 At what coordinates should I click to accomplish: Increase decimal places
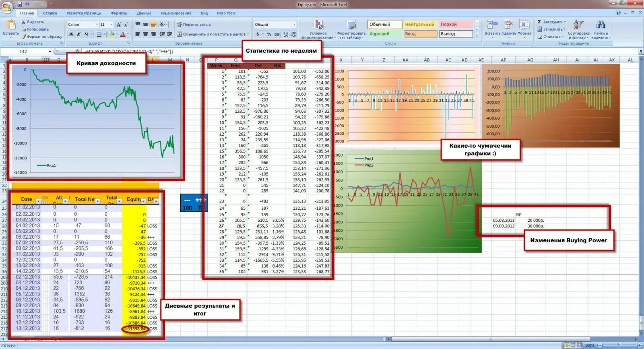(x=285, y=34)
